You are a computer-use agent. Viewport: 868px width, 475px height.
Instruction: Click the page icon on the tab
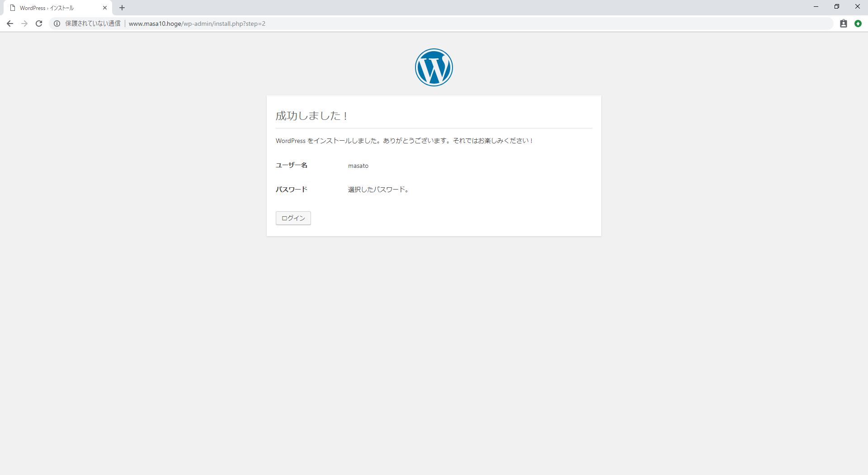[13, 8]
